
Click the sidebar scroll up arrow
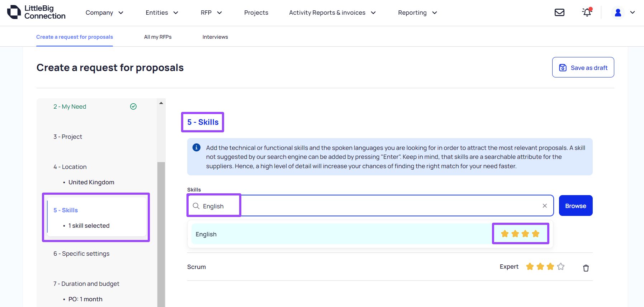161,103
